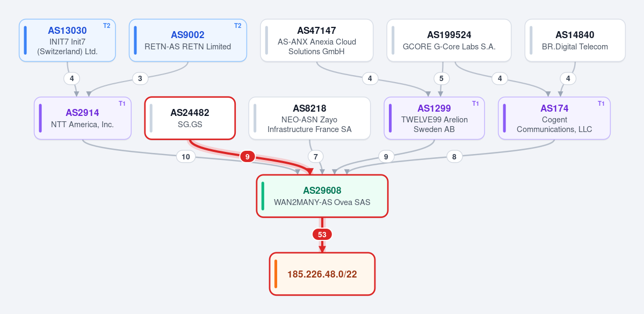Click the edge badge labeled 8
This screenshot has width=644, height=314.
point(454,156)
